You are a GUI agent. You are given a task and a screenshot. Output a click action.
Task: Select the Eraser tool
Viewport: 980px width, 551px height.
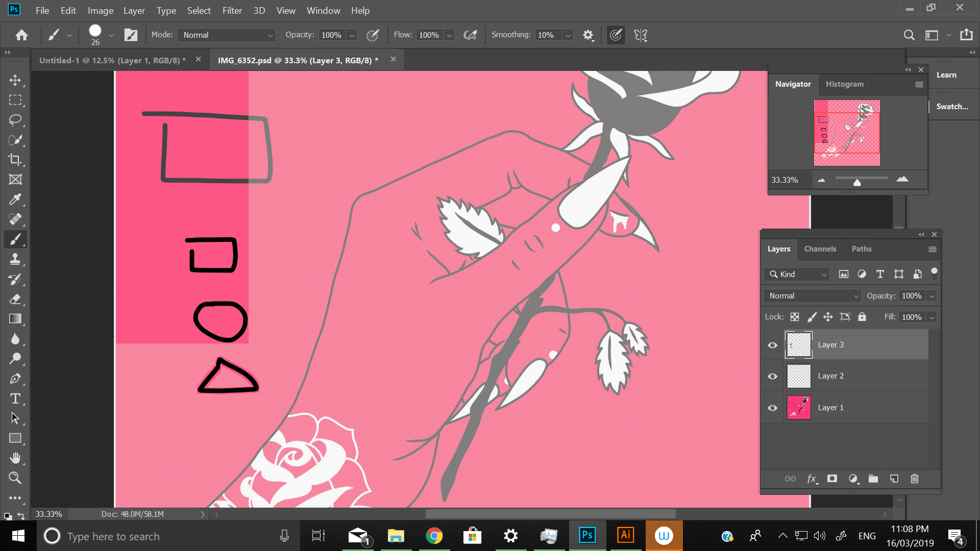15,299
